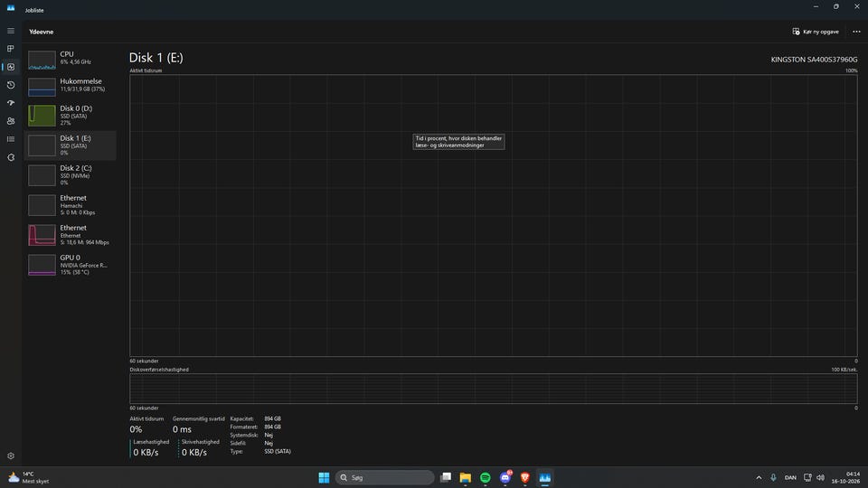Select Disk 1 (E:) in the list
The height and width of the screenshot is (488, 868).
(x=70, y=145)
